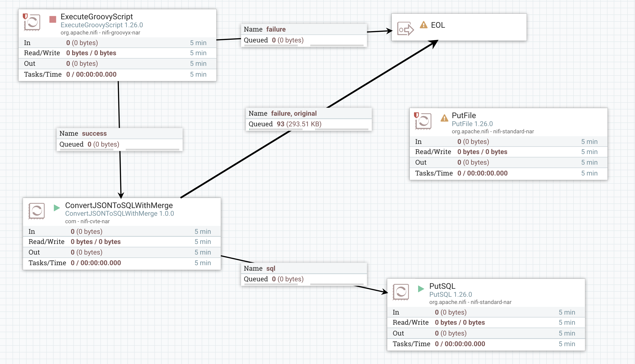Click the ConvertJSONToSQLWithMerge processor icon
635x364 pixels.
37,211
